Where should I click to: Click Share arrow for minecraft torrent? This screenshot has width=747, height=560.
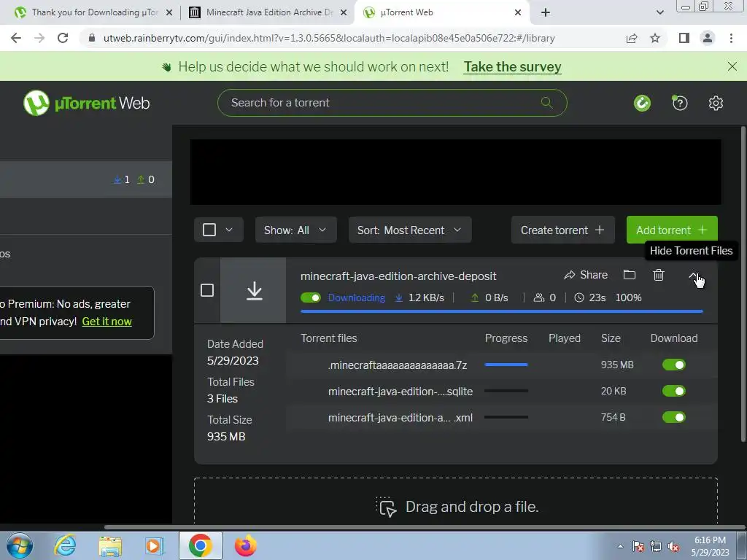click(569, 275)
